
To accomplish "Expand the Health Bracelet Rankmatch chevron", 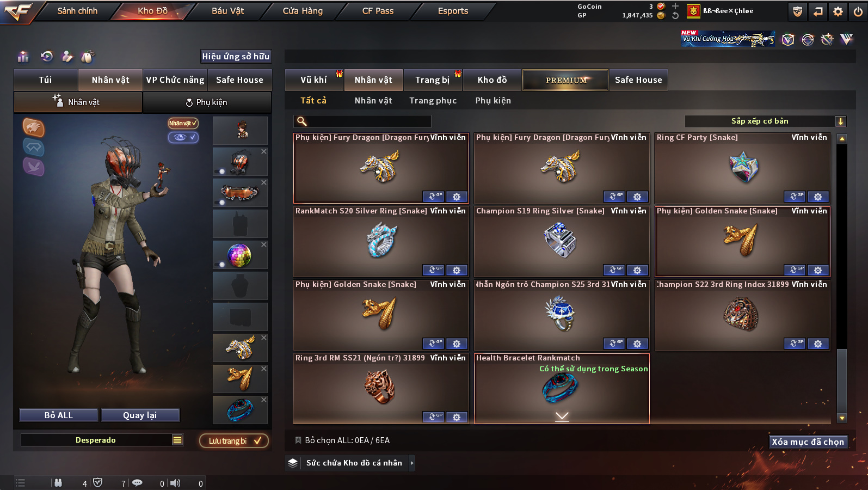I will pos(562,416).
